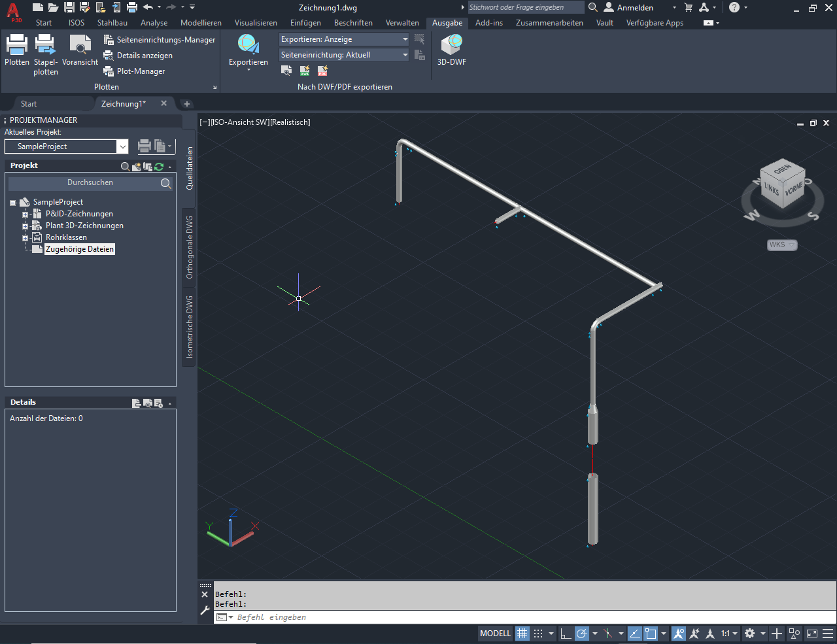Viewport: 837px width, 644px height.
Task: Click the quick access Plot printer icon
Action: click(132, 7)
